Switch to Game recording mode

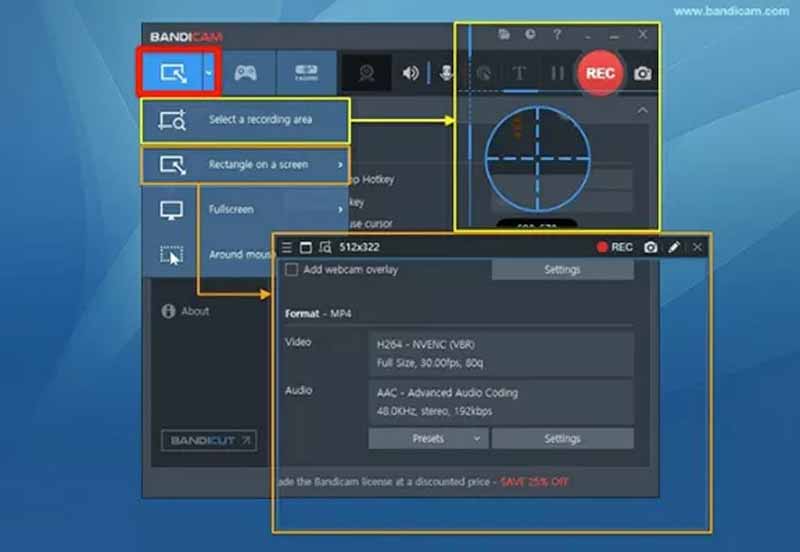(244, 72)
